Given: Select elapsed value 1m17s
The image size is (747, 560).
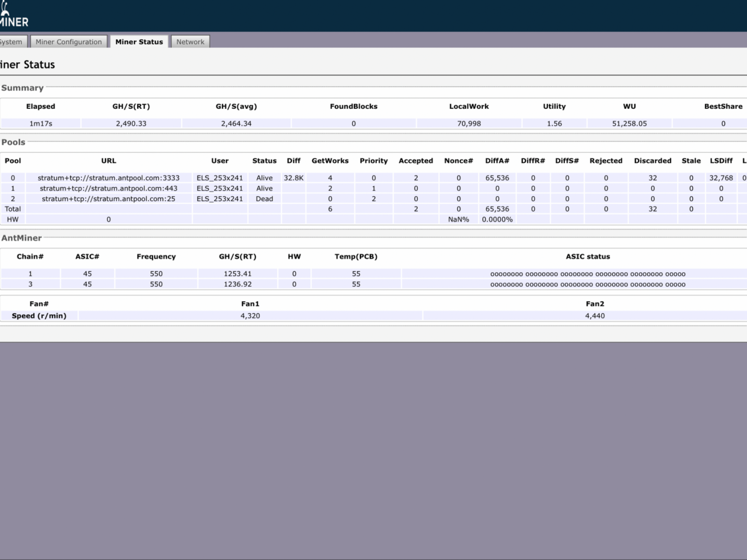Looking at the screenshot, I should point(41,123).
